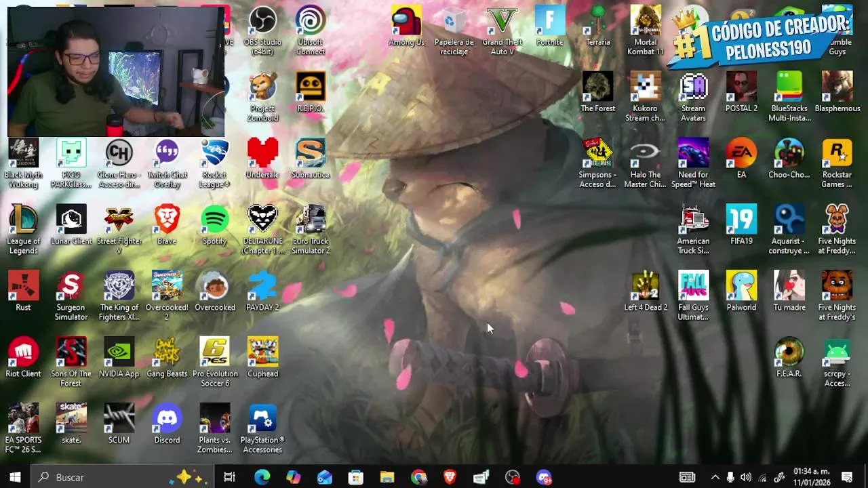
Task: Open the Riot Client shortcut
Action: (23, 358)
